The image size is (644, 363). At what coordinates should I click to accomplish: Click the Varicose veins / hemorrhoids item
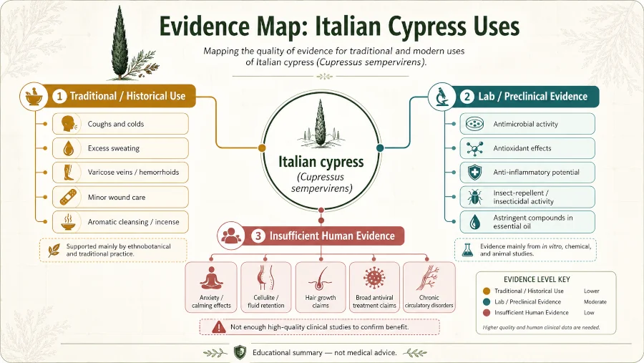[120, 173]
